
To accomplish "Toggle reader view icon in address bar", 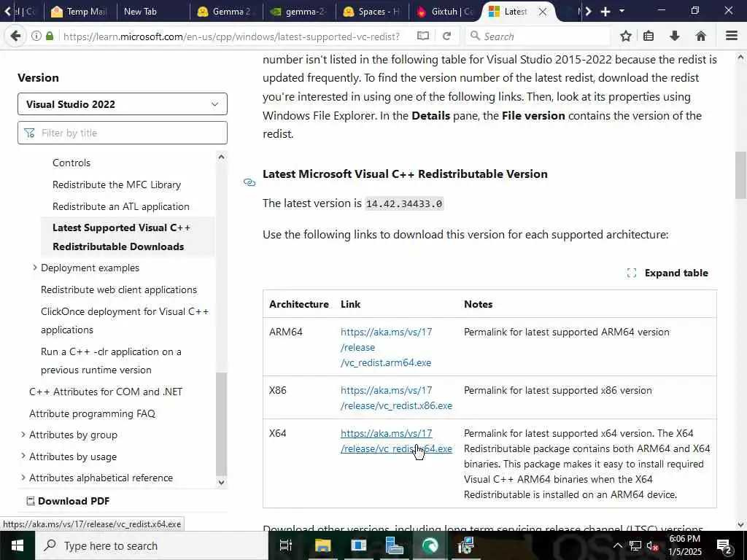I will (x=422, y=36).
